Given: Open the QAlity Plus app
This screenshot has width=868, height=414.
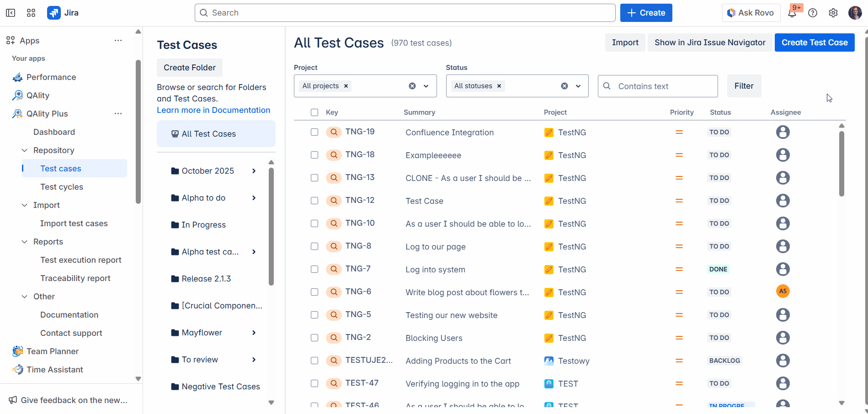Looking at the screenshot, I should [47, 114].
